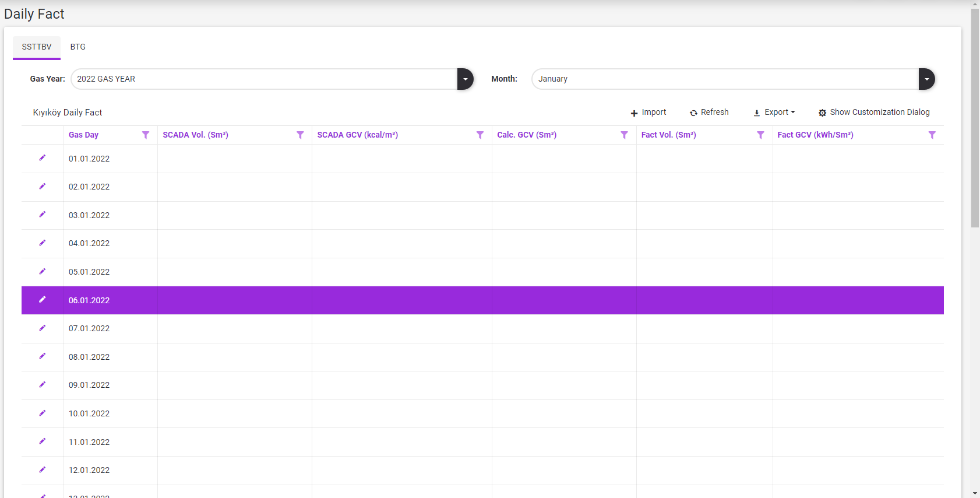Open Show Customization Dialog

[874, 113]
